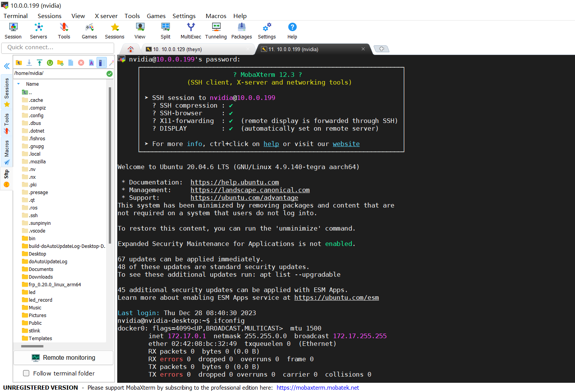Select the .ssh folder
The image size is (575, 392).
coord(30,215)
